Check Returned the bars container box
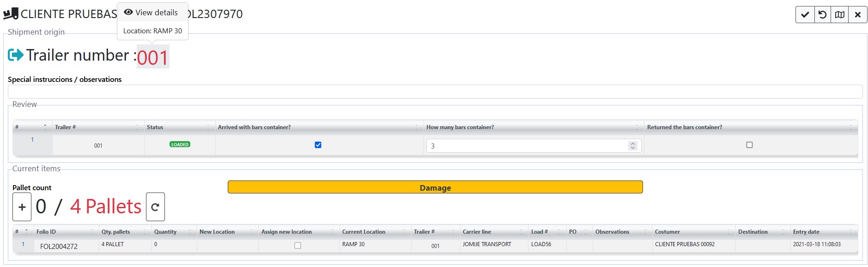This screenshot has height=267, width=868. click(x=749, y=145)
